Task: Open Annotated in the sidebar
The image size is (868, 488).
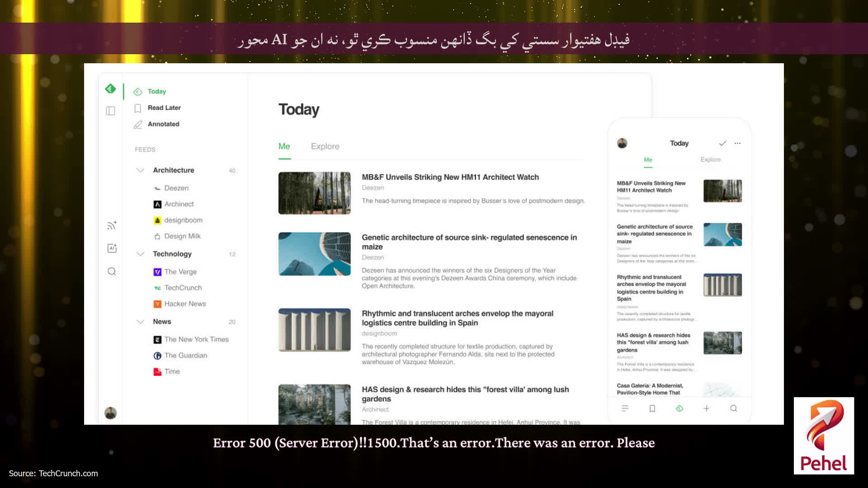Action: tap(164, 124)
